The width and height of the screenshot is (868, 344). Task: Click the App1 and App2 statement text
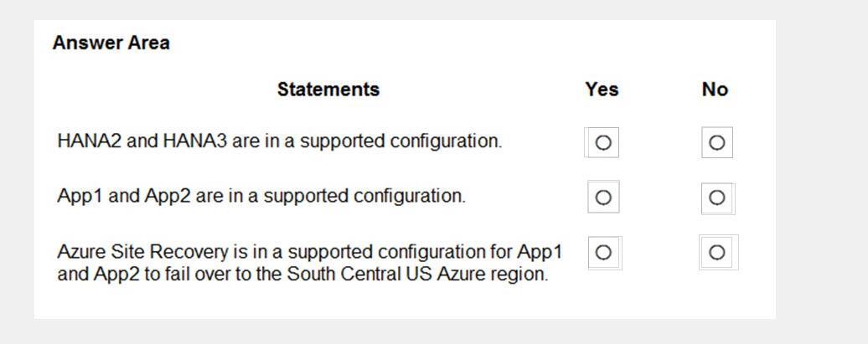tap(261, 196)
